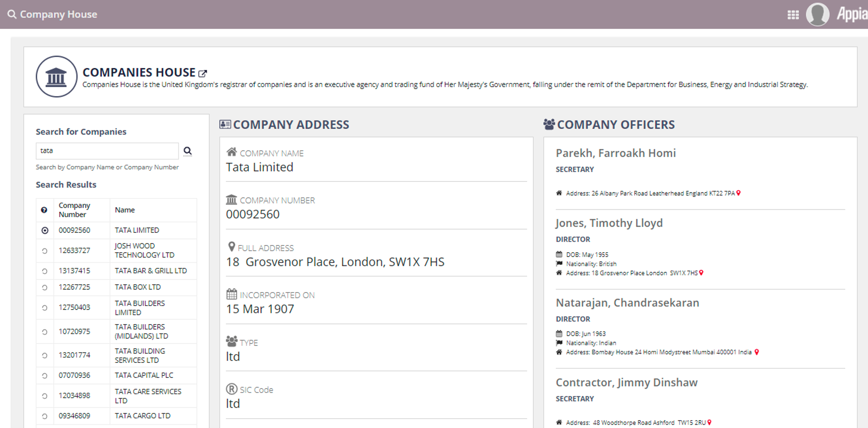Select radio for TATA CARE SERVICES LTD

click(x=45, y=396)
